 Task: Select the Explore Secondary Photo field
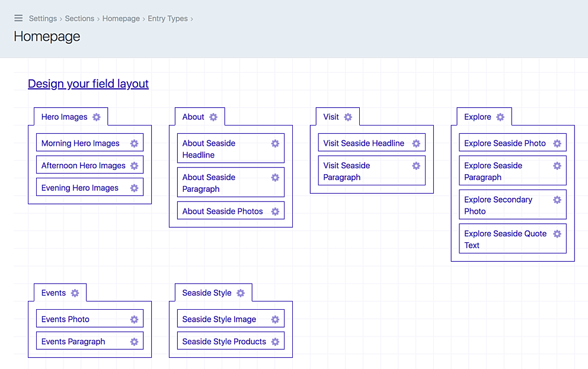[x=513, y=205]
